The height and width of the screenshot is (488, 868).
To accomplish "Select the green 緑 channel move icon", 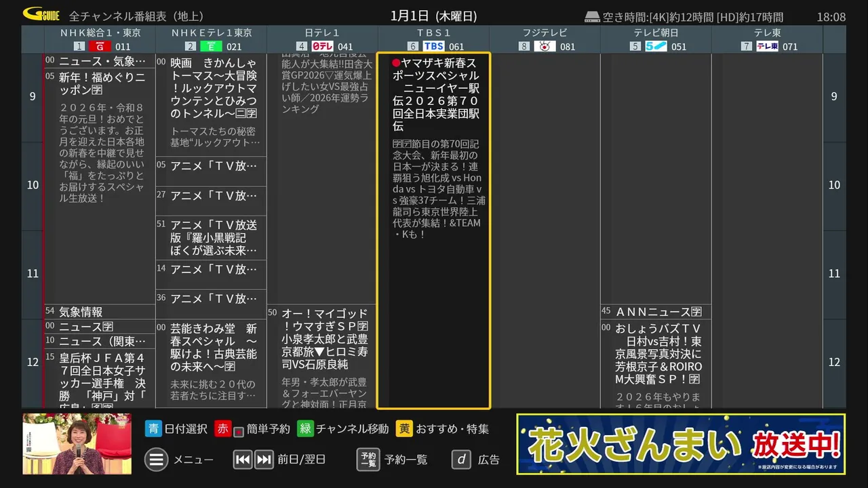I will [x=305, y=428].
